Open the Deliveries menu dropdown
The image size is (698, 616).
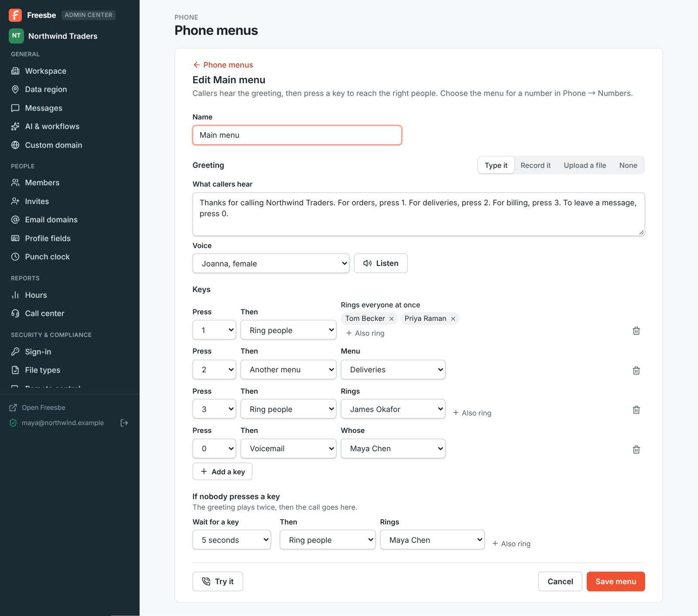(393, 370)
